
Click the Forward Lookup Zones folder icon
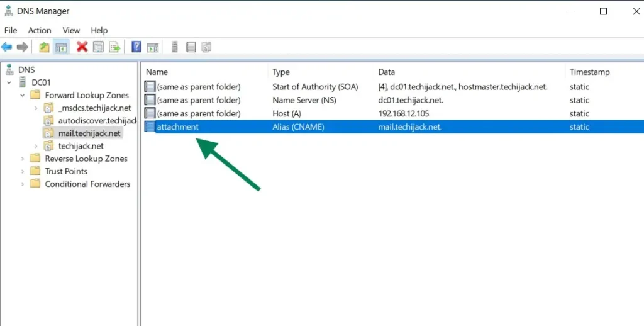[35, 96]
